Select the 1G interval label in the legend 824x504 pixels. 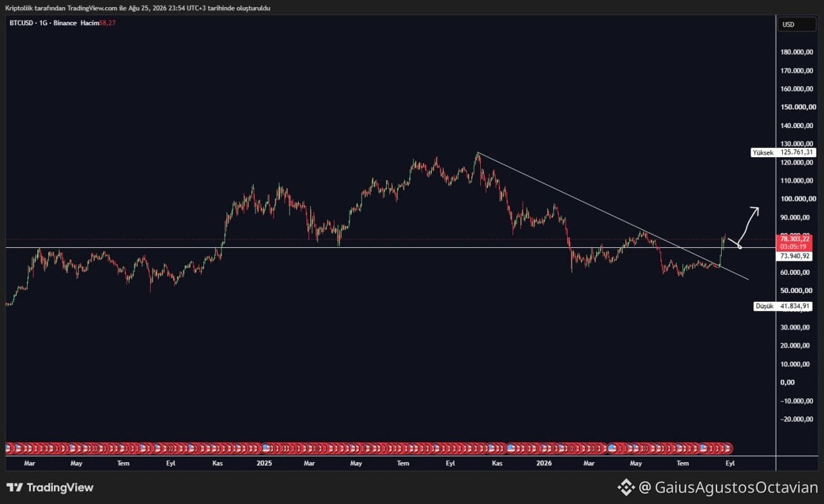coord(43,23)
